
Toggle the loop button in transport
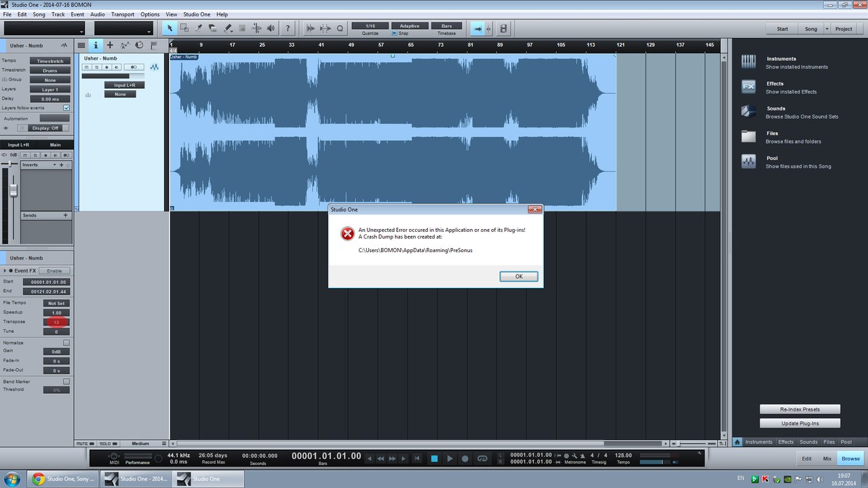tap(482, 458)
